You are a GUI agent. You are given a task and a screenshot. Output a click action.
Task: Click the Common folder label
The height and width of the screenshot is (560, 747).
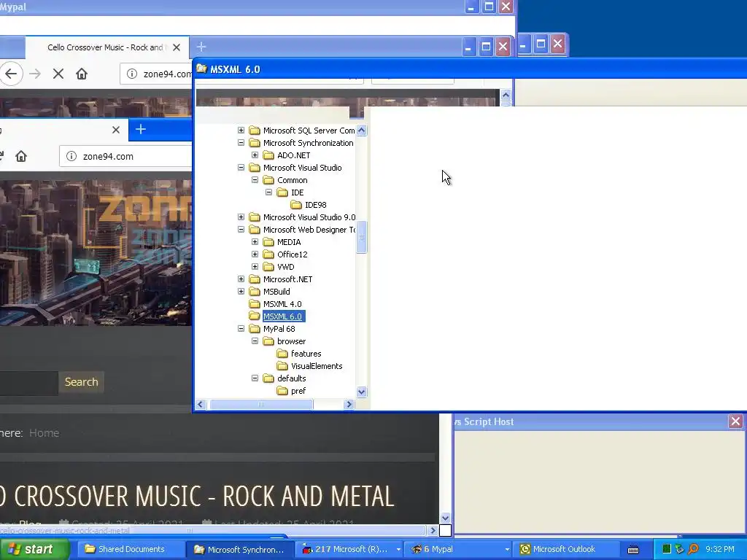coord(292,180)
